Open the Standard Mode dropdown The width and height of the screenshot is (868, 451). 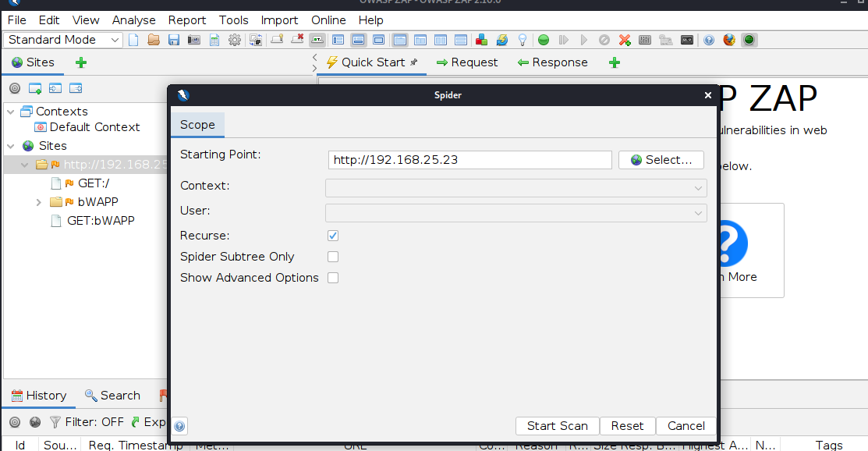pos(62,40)
